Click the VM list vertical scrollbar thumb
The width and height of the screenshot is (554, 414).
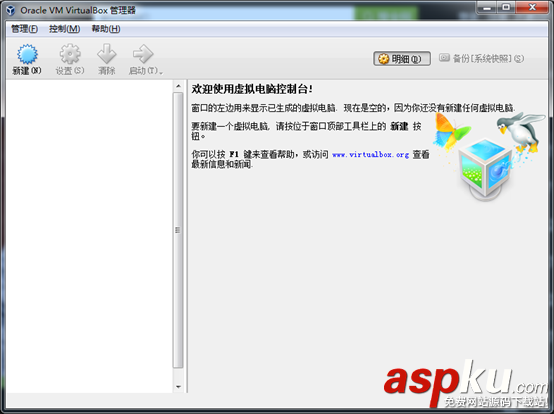(178, 230)
